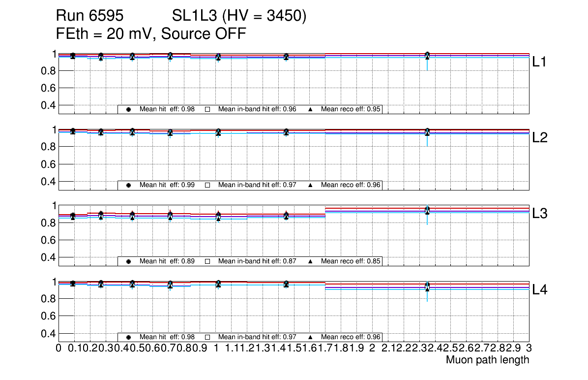
Task: Click the triangle legend marker in L1 panel
Action: 311,109
